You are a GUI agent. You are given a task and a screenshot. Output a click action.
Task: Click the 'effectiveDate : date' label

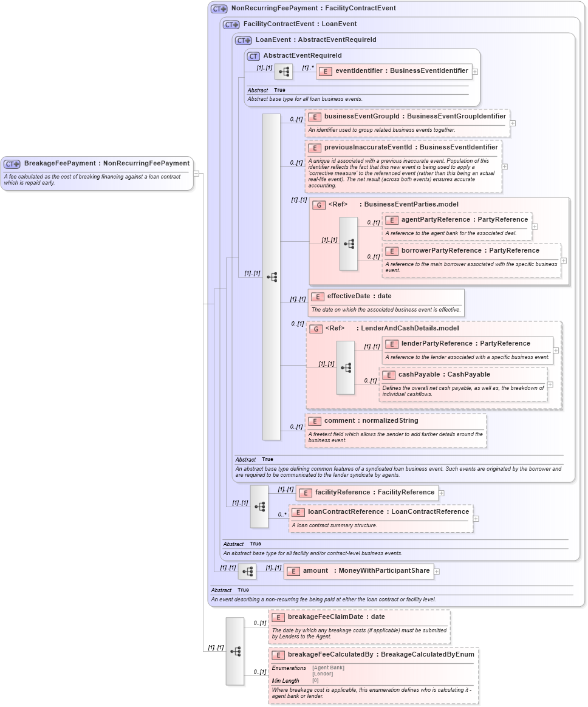pos(360,296)
